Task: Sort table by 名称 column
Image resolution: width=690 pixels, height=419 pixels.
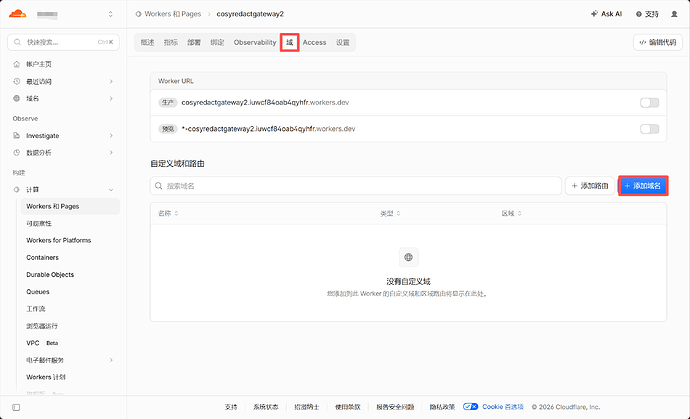Action: pyautogui.click(x=168, y=213)
